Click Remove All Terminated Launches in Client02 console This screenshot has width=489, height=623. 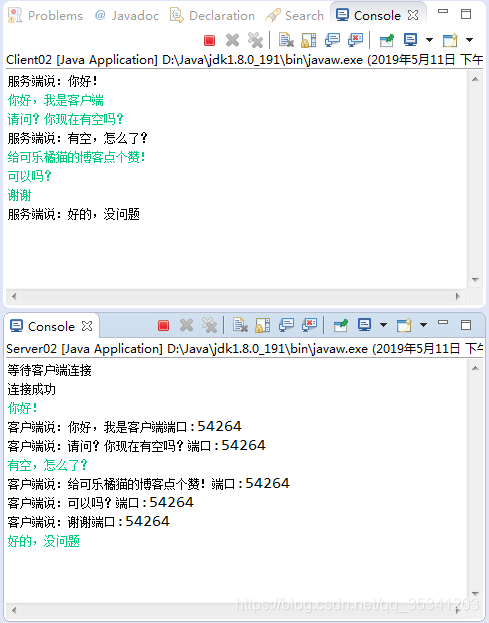255,40
